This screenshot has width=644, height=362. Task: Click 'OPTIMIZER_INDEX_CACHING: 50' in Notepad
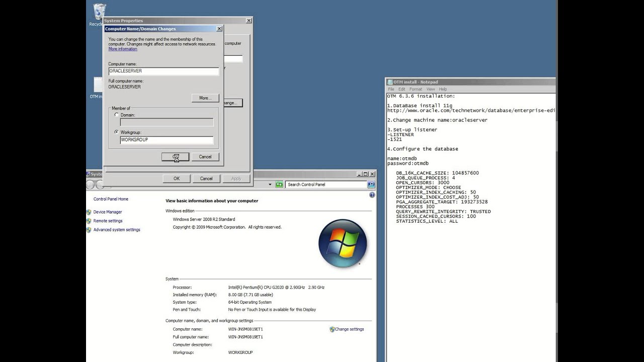point(436,193)
